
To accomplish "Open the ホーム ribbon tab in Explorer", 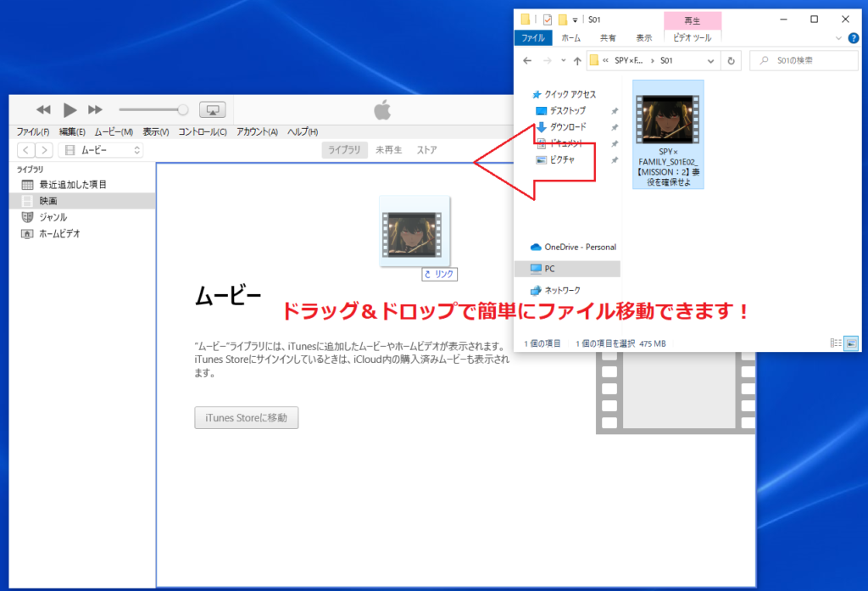I will coord(570,37).
